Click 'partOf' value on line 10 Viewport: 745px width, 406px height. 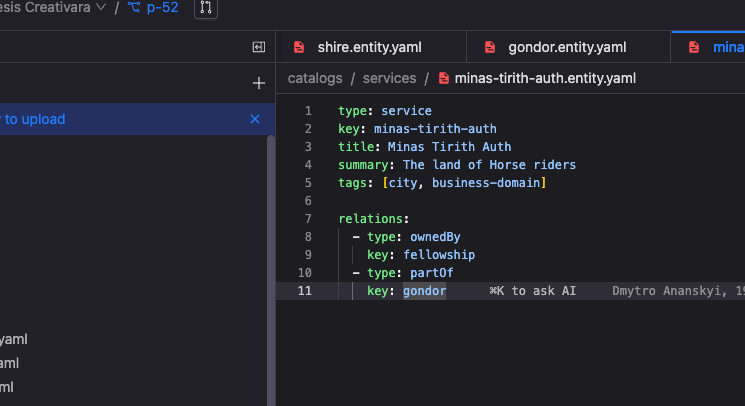click(431, 273)
